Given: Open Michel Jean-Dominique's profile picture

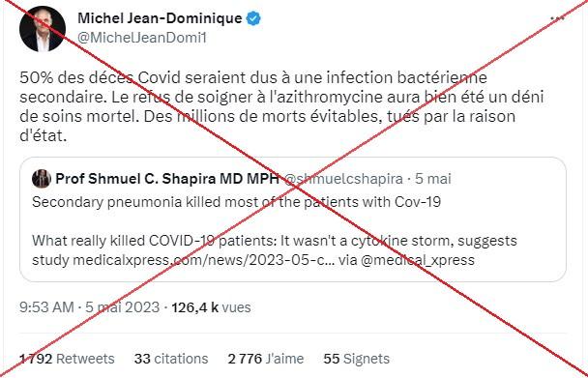Looking at the screenshot, I should 43,29.
